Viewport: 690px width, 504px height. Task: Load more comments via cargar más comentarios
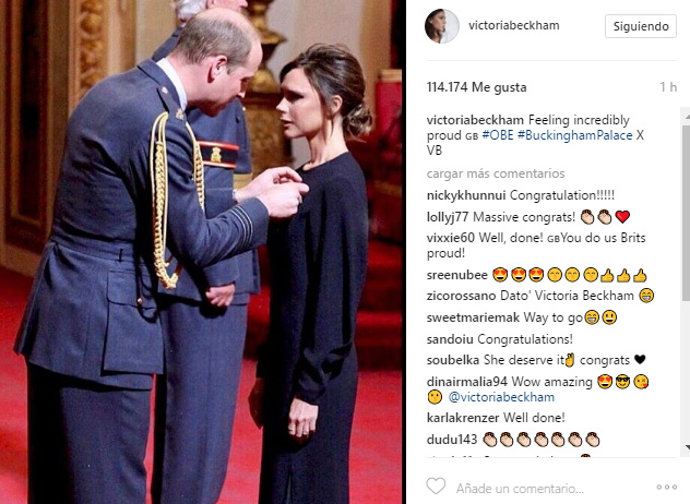(495, 173)
